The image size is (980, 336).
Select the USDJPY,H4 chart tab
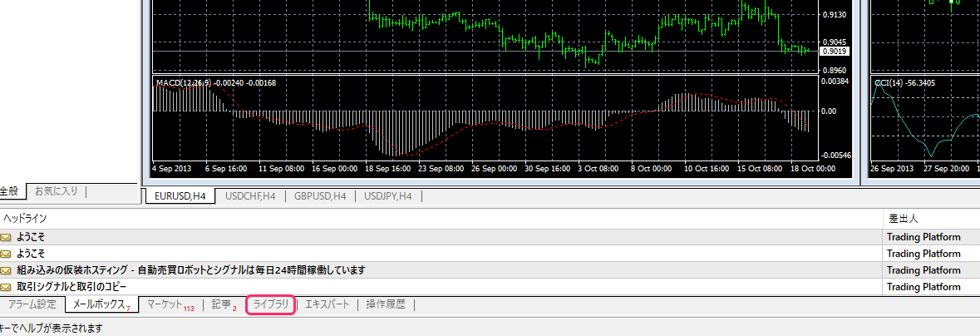(x=389, y=196)
